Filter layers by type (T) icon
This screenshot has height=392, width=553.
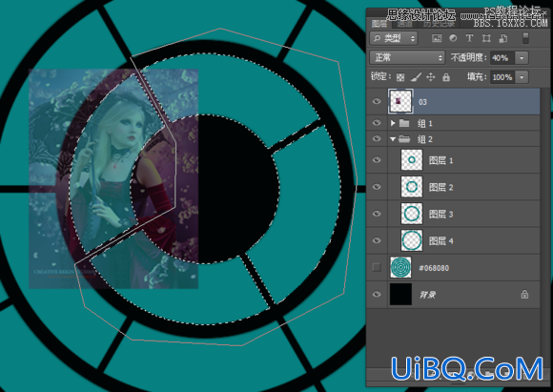click(469, 38)
